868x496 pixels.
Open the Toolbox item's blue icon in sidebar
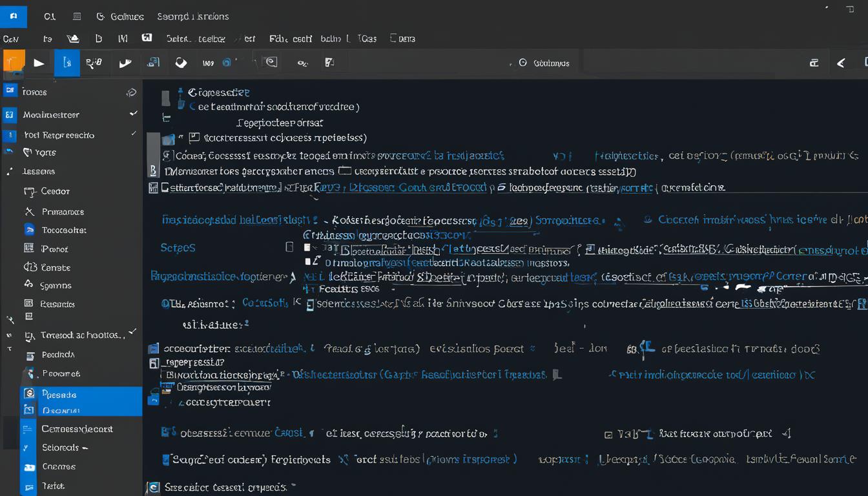(x=29, y=230)
